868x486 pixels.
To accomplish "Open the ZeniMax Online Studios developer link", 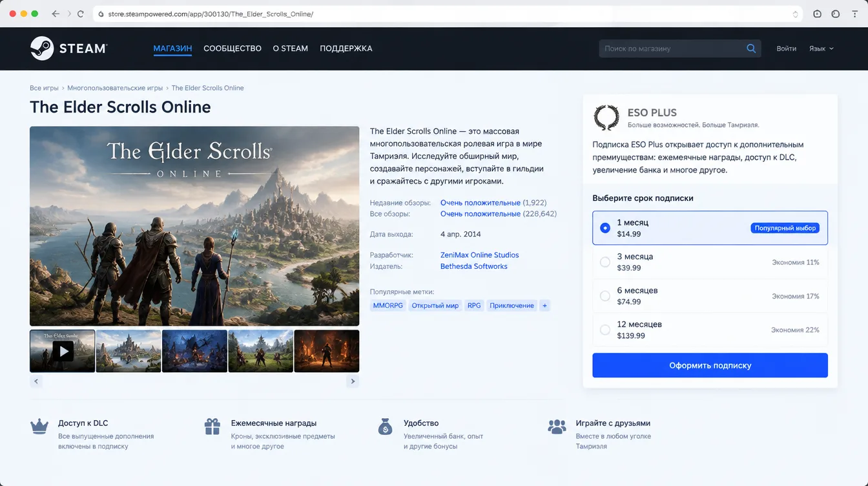I will (x=479, y=255).
